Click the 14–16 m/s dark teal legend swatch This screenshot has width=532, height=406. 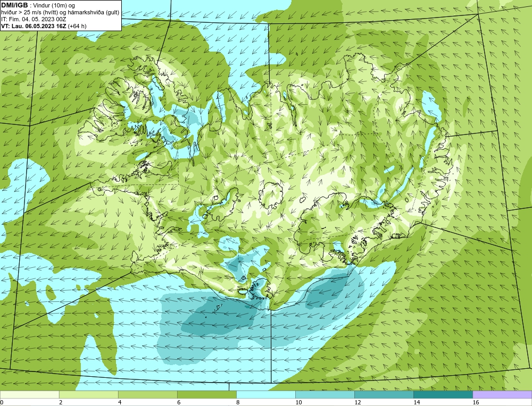coord(443,394)
